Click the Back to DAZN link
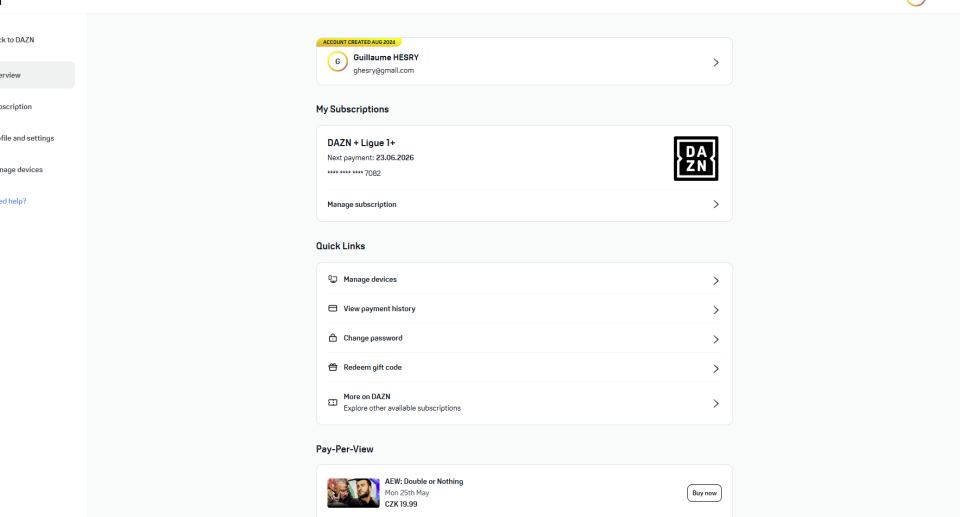 point(17,40)
